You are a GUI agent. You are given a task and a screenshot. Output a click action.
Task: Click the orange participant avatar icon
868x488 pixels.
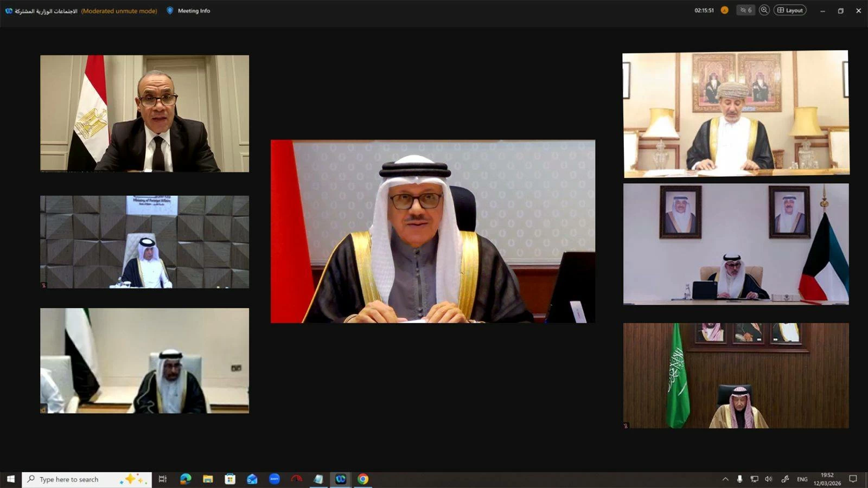click(x=724, y=10)
